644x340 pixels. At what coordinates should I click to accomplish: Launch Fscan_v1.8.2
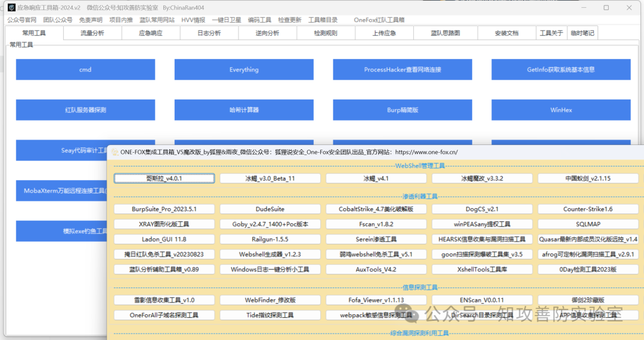click(376, 224)
